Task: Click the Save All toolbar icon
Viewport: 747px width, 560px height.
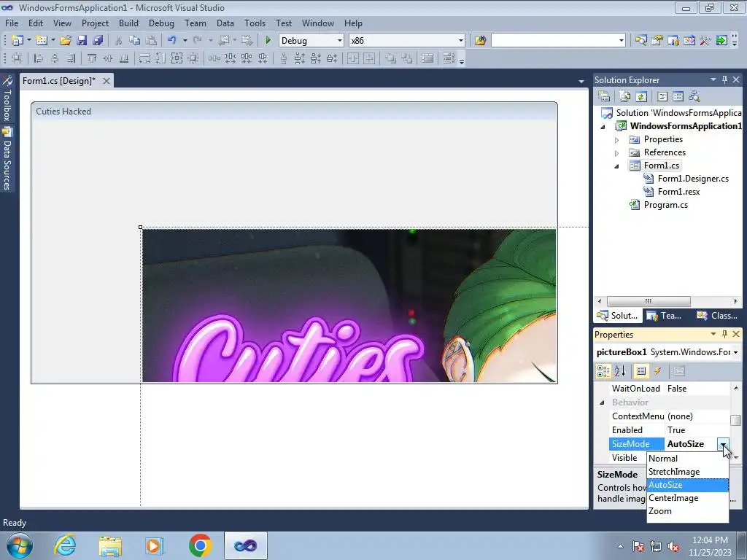Action: tap(98, 41)
